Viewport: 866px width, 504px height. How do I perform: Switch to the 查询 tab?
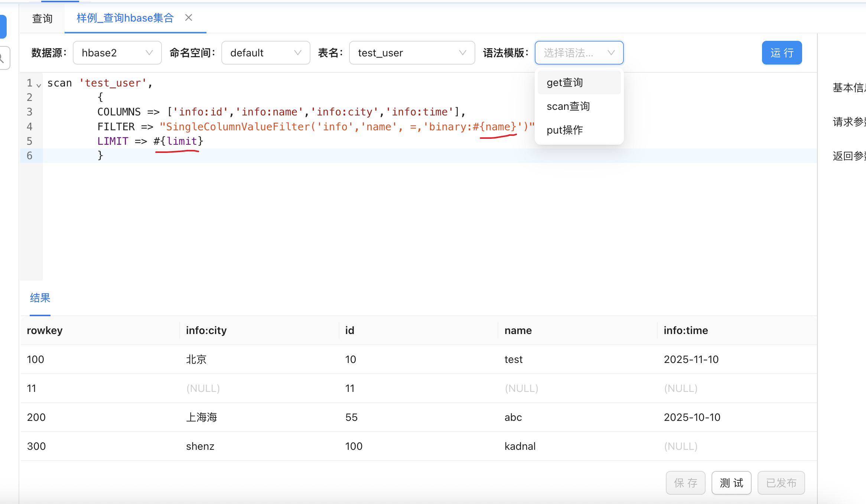[42, 19]
